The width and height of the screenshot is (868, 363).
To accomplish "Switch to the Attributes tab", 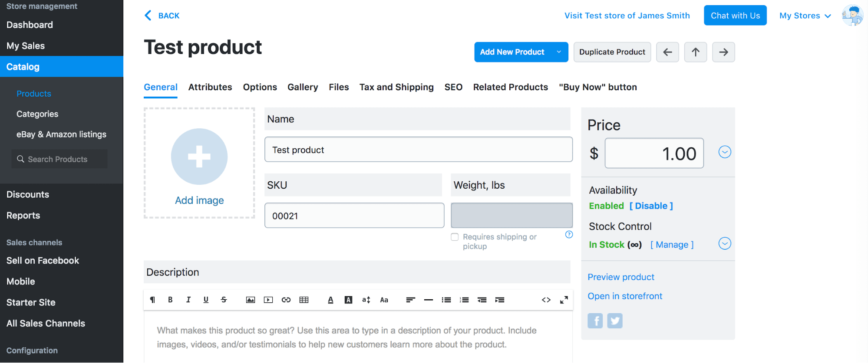I will tap(210, 87).
